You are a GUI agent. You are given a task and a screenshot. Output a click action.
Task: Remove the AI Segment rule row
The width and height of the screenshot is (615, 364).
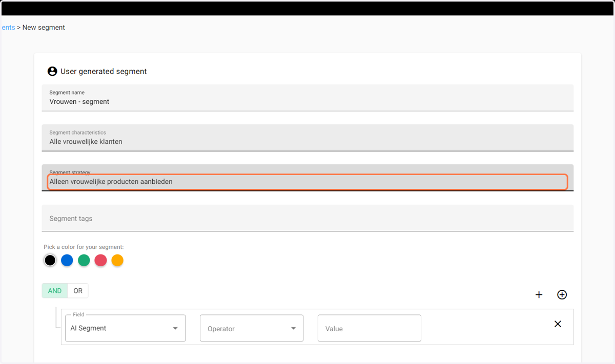558,324
